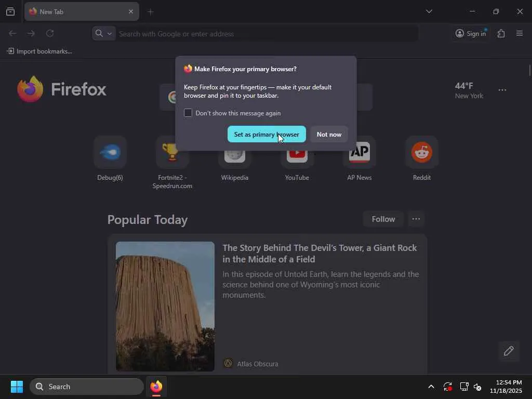Open the display network tray icon
532x399 pixels.
pyautogui.click(x=464, y=387)
